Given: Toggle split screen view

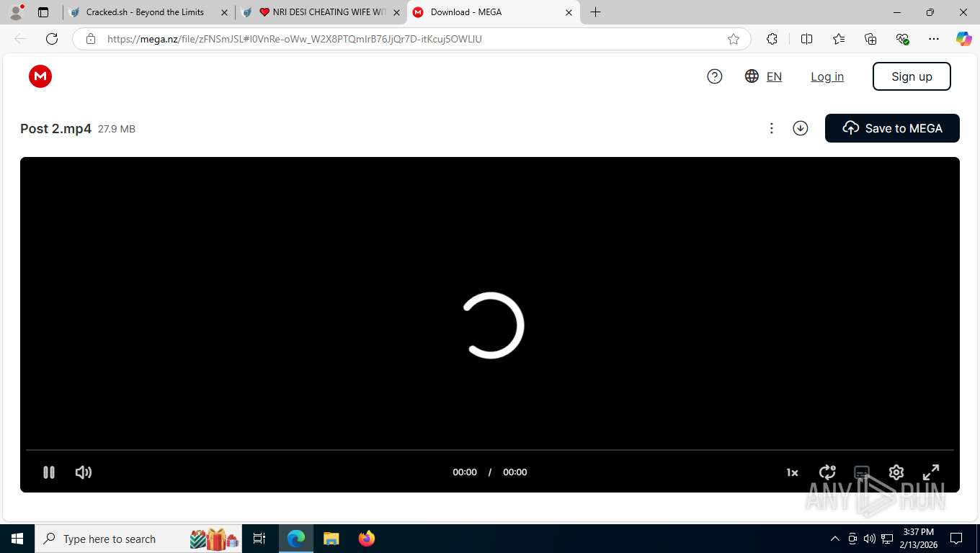Looking at the screenshot, I should click(x=807, y=39).
